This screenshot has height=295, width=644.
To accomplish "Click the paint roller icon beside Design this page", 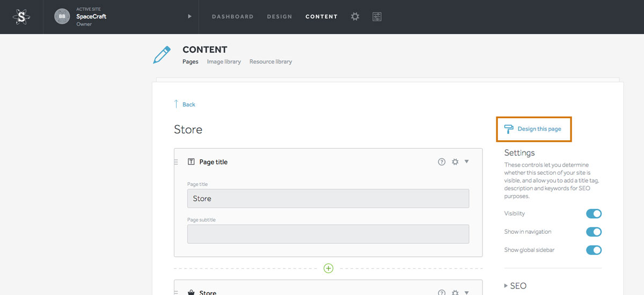I will (509, 129).
